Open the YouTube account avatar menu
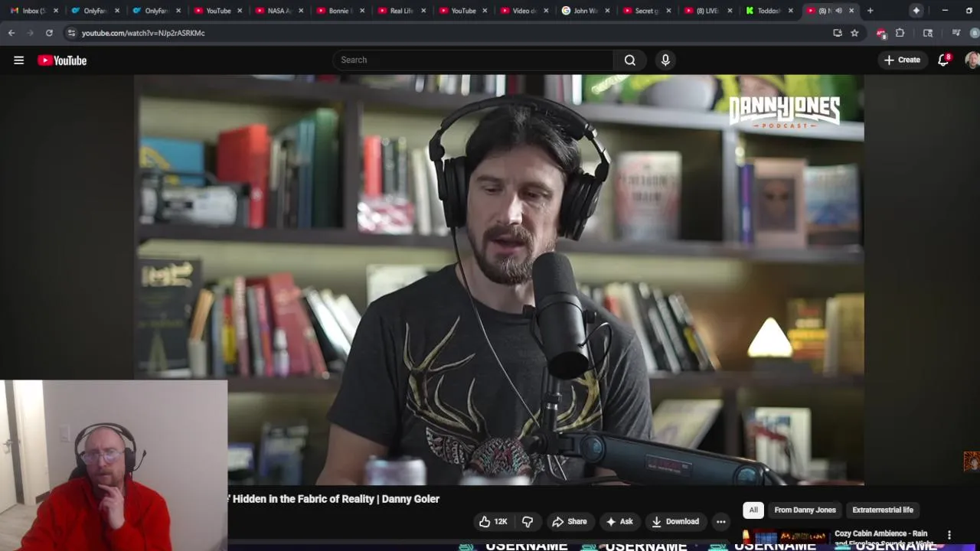 coord(972,60)
